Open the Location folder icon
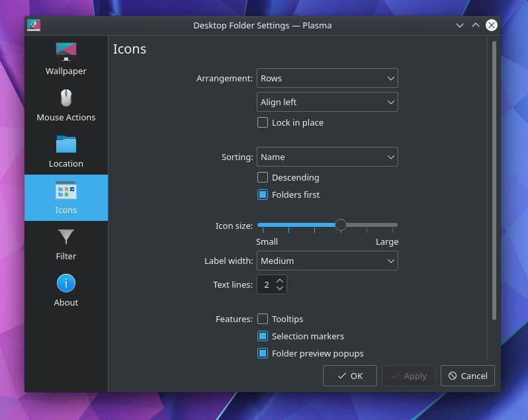528x420 pixels. pos(66,144)
